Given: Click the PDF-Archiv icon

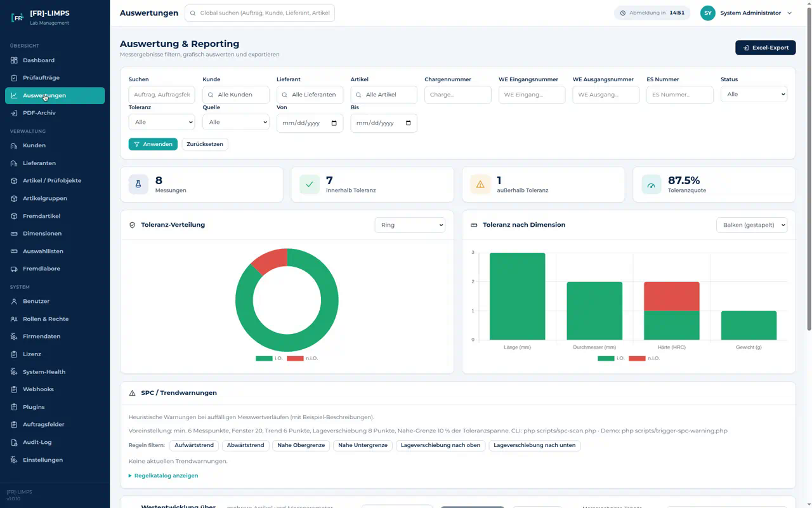Looking at the screenshot, I should tap(14, 113).
